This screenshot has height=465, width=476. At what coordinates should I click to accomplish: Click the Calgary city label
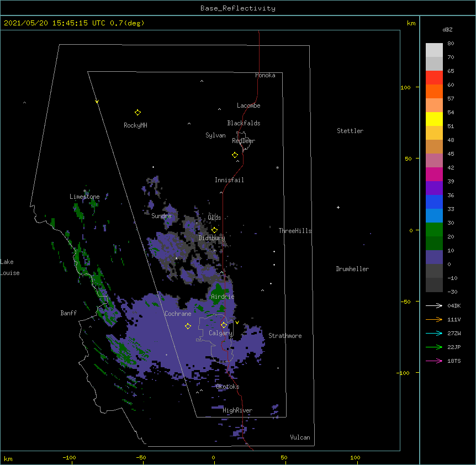(220, 333)
